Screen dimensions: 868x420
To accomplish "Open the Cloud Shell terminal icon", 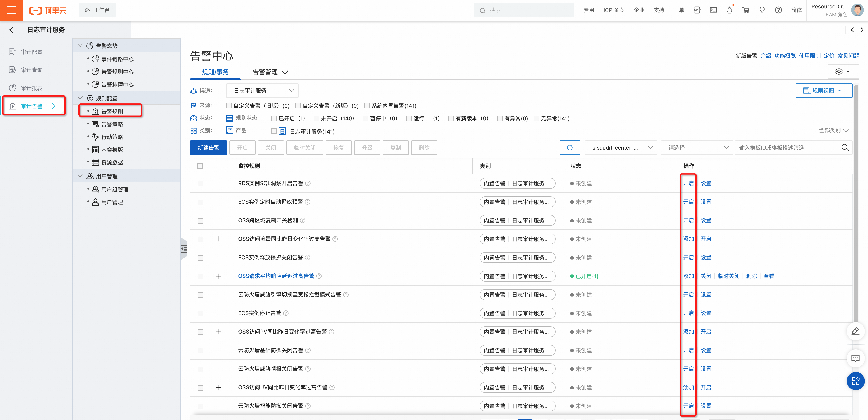I will coord(713,10).
